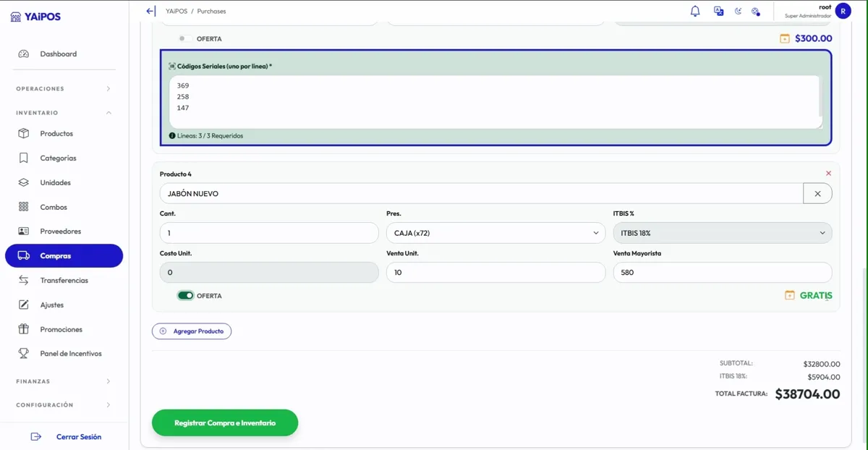
Task: Click the page vertical scrollbar
Action: point(865,355)
